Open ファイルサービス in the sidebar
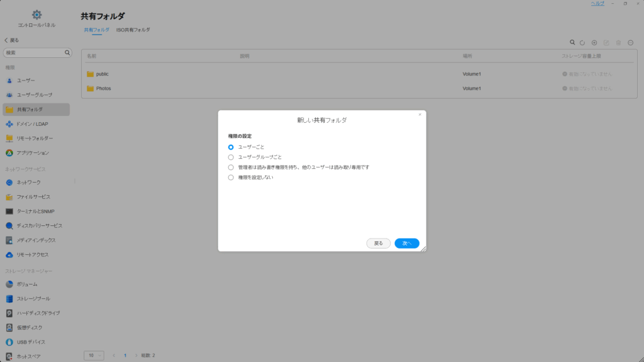Viewport: 644px width, 362px height. pyautogui.click(x=36, y=197)
